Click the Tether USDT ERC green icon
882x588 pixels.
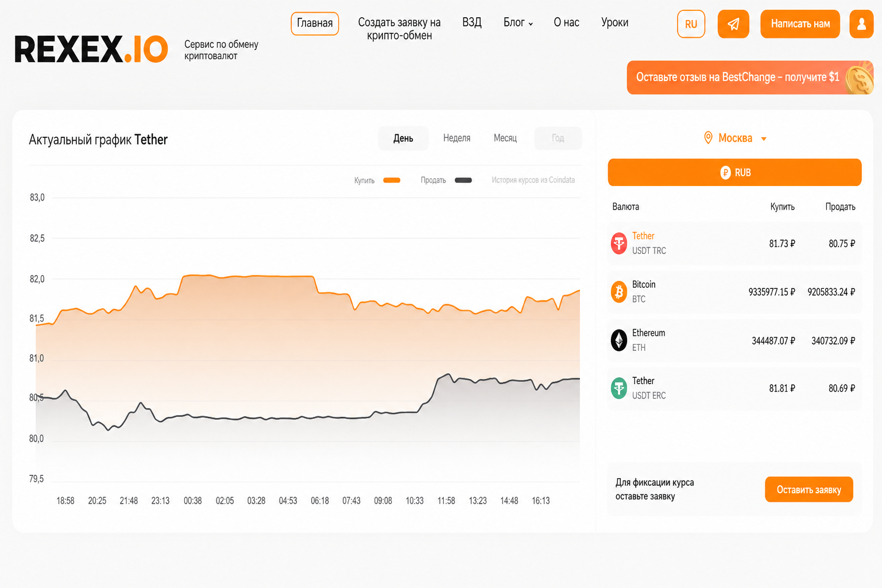coord(619,388)
